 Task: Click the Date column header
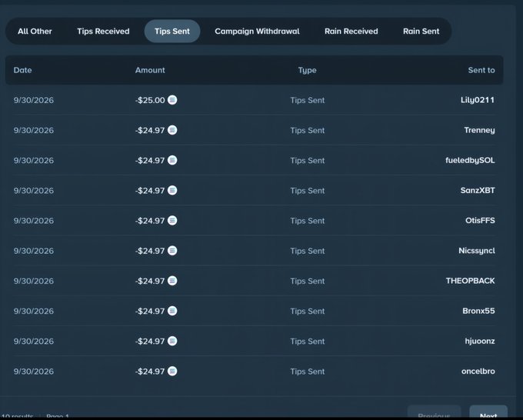pos(22,70)
